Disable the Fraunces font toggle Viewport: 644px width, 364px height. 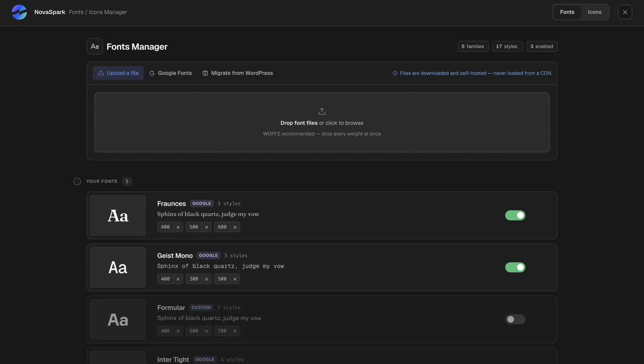[x=515, y=215]
